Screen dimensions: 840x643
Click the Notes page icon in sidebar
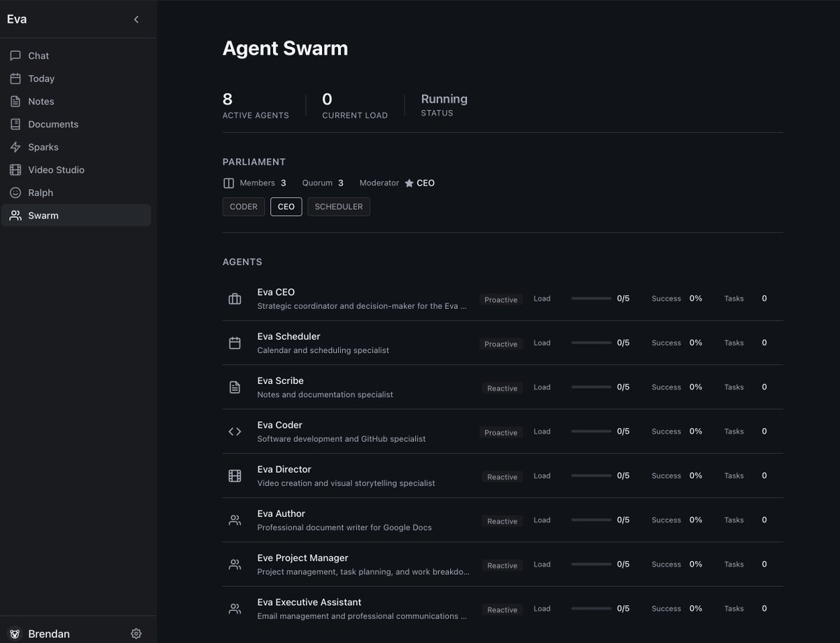coord(15,102)
